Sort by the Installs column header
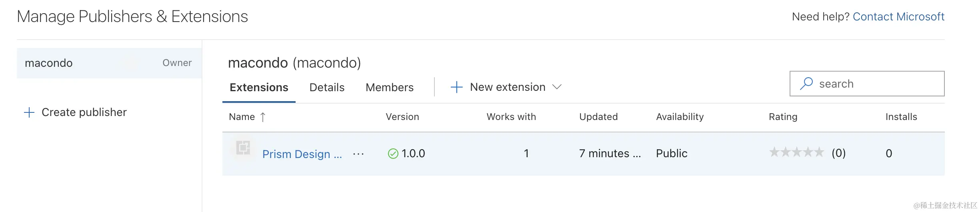The image size is (980, 212). 901,117
